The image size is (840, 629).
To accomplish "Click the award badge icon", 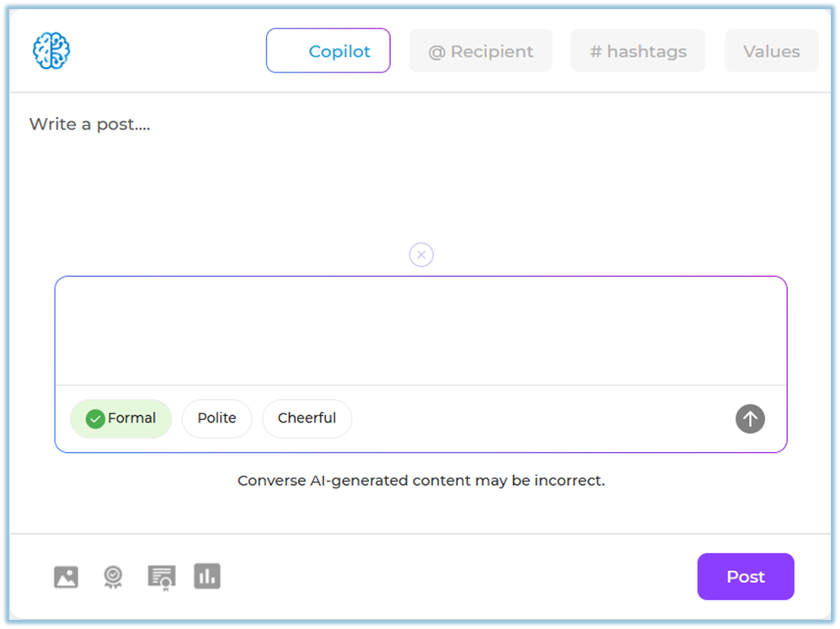I will (x=113, y=577).
